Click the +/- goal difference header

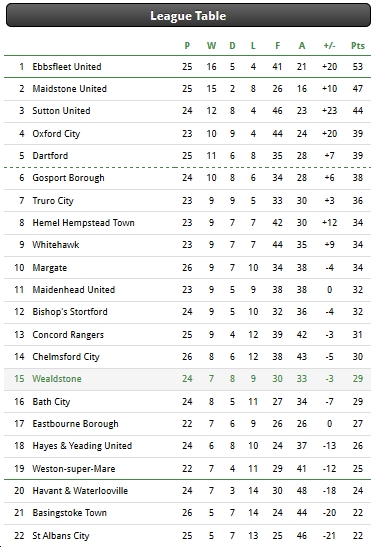point(329,46)
